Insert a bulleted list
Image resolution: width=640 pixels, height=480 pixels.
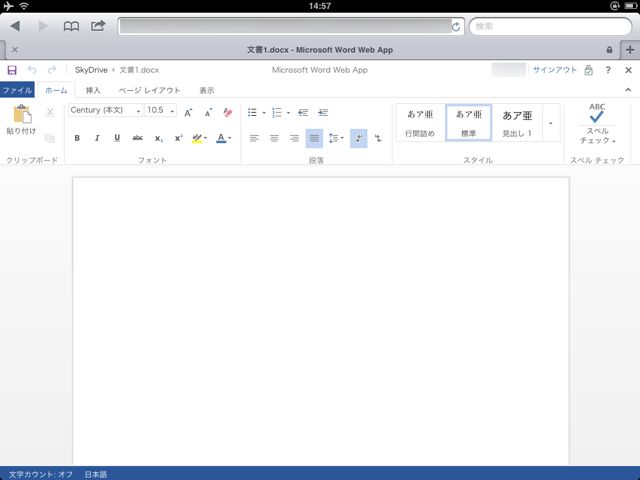point(252,113)
